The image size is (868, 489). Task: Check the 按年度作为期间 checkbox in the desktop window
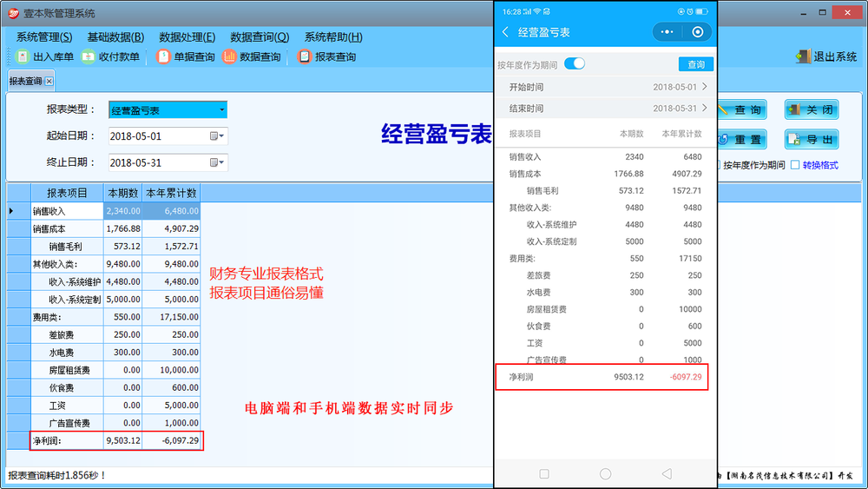719,165
